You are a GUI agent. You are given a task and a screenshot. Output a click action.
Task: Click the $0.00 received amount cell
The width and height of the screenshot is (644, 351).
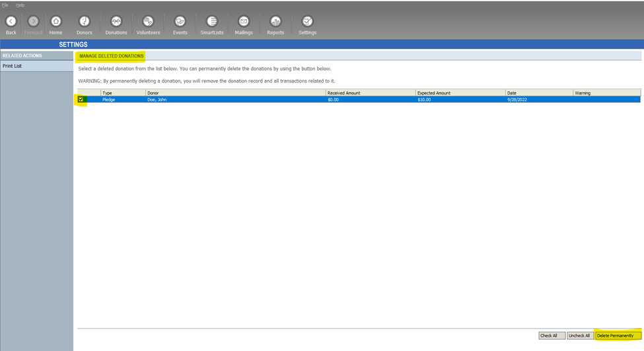(371, 99)
